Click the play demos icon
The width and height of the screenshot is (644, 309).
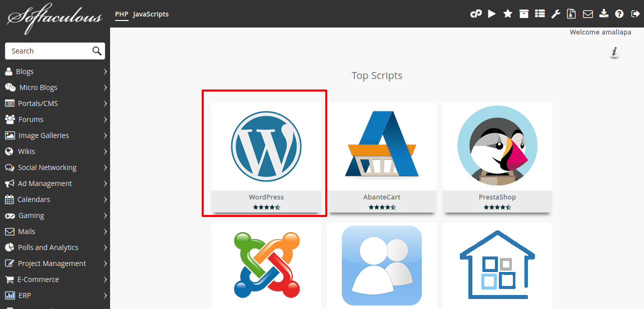492,14
